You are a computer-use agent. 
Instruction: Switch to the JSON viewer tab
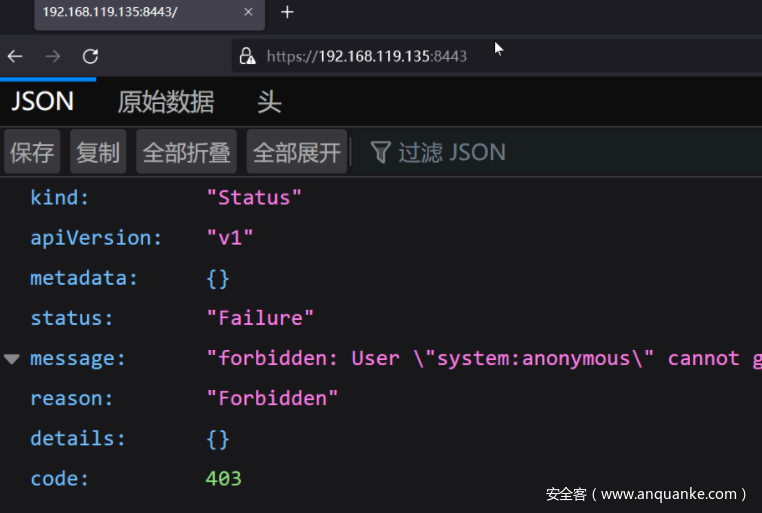point(43,101)
